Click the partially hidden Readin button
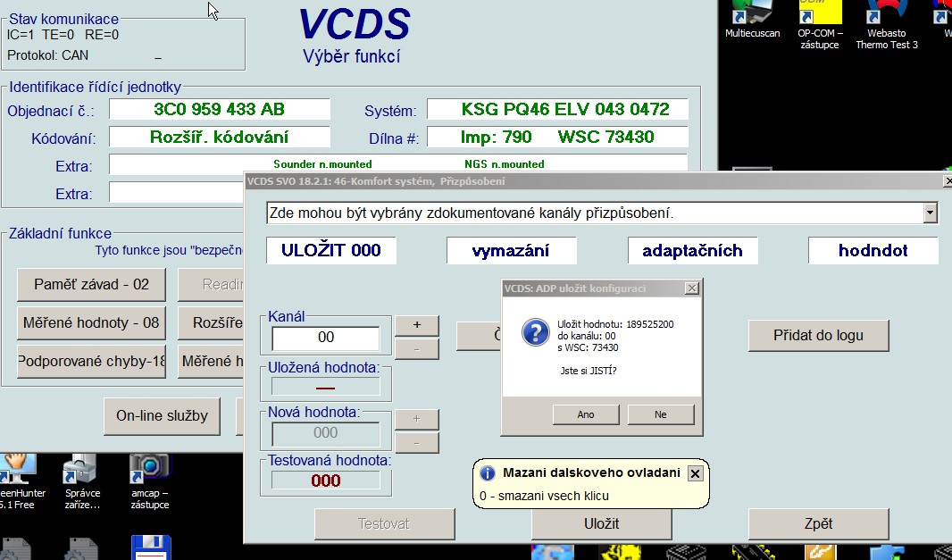 click(x=211, y=284)
